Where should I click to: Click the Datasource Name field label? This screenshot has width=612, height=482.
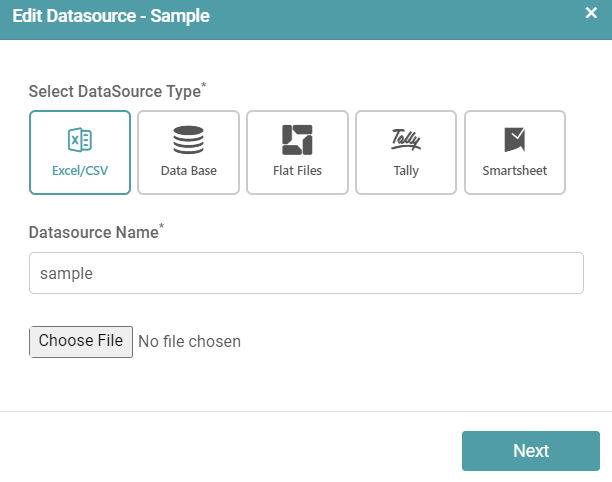[x=94, y=232]
